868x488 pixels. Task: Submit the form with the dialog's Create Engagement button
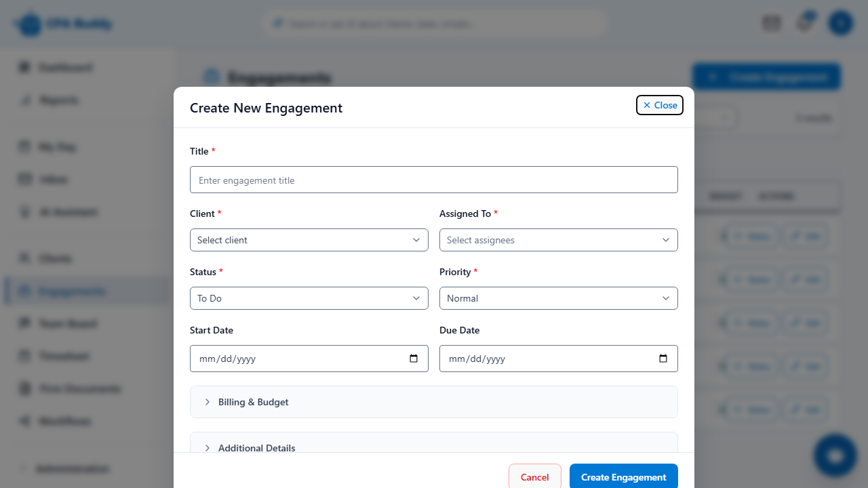(x=624, y=477)
